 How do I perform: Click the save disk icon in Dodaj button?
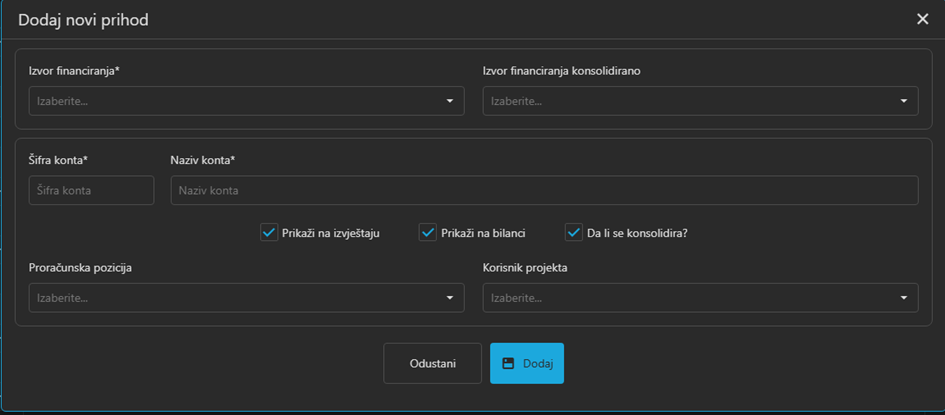508,364
